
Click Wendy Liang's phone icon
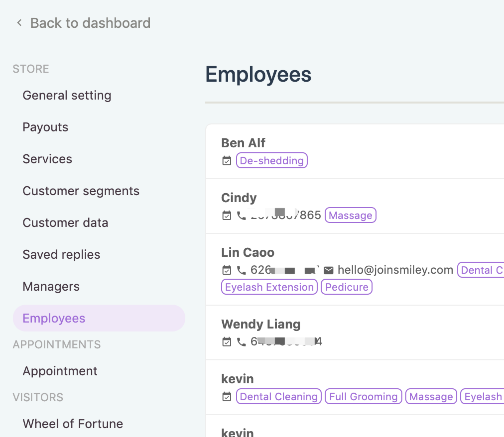(x=241, y=342)
